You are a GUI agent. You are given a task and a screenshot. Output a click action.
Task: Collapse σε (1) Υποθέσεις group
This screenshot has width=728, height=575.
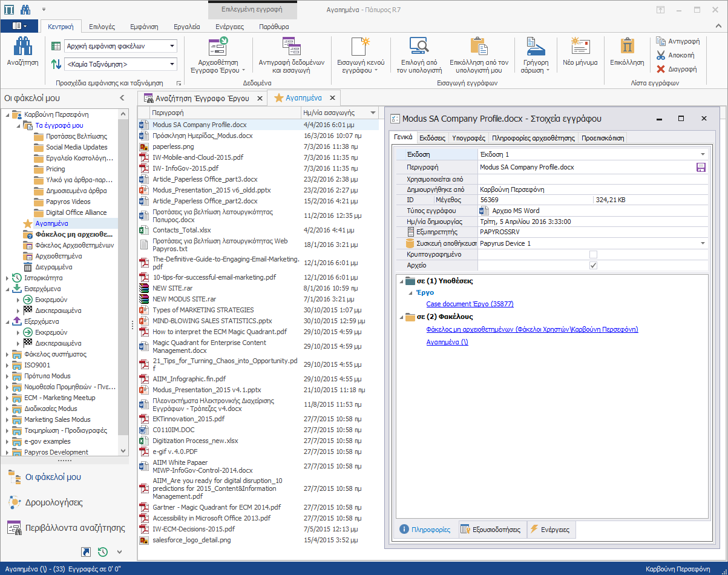(x=401, y=281)
